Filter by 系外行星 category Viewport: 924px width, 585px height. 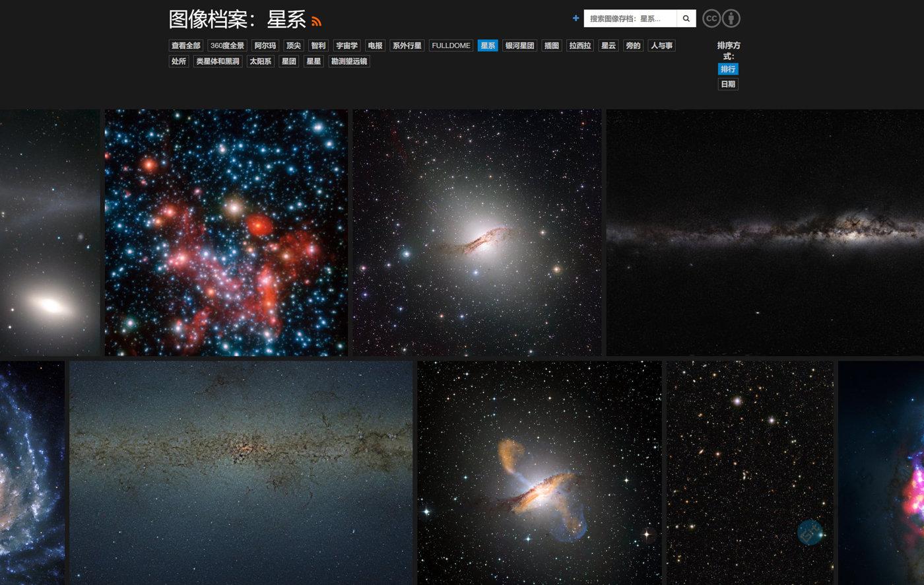[x=407, y=46]
